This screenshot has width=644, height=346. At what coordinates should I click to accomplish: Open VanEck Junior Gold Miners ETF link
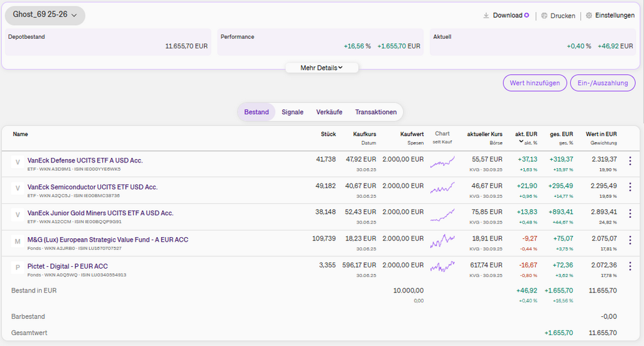[x=100, y=213]
